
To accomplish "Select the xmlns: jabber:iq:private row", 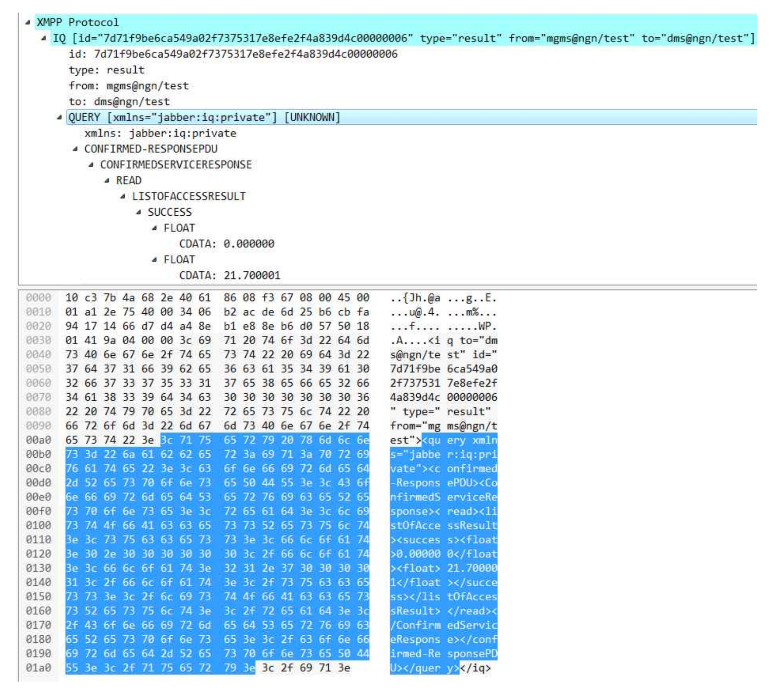I will point(160,133).
